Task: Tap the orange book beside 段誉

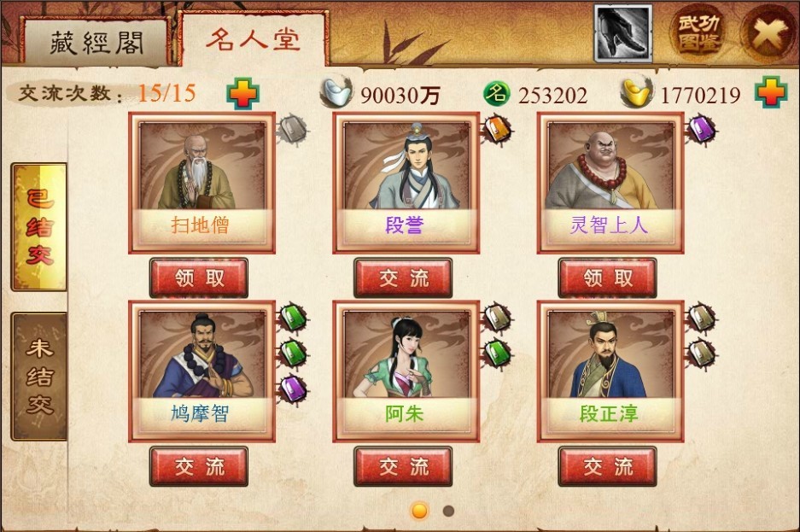Action: (498, 130)
